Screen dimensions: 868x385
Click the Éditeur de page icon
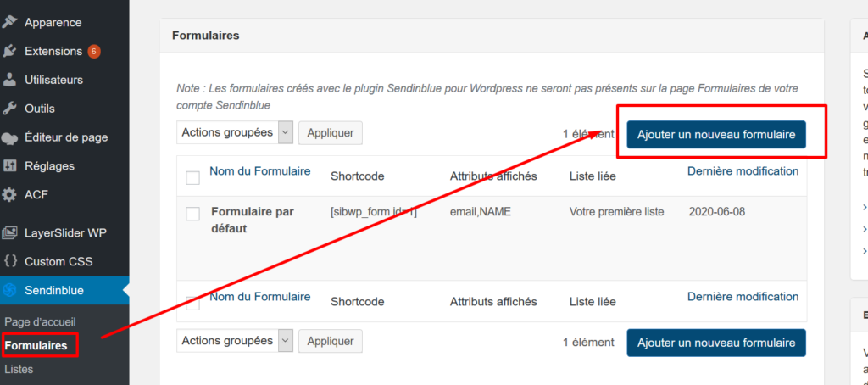click(9, 137)
